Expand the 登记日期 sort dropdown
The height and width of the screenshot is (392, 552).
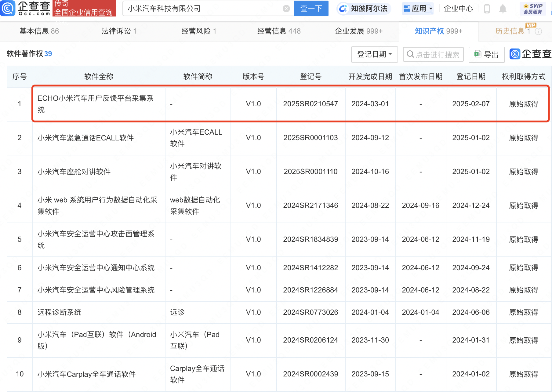click(x=374, y=54)
